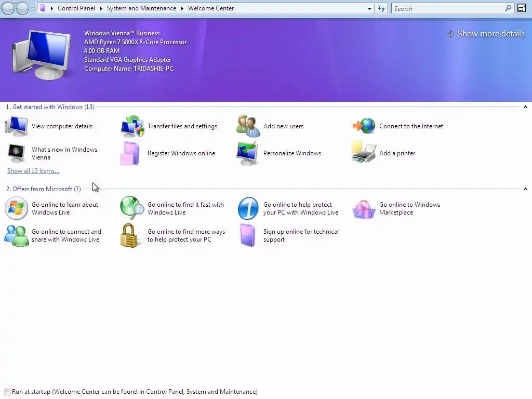Click the find it fast magnifier globe icon
The height and width of the screenshot is (399, 532).
(x=132, y=208)
